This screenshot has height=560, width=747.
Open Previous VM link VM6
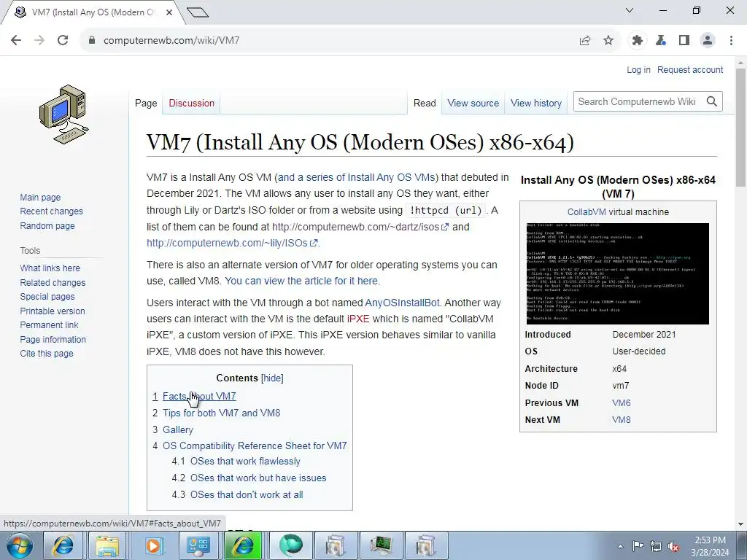622,402
